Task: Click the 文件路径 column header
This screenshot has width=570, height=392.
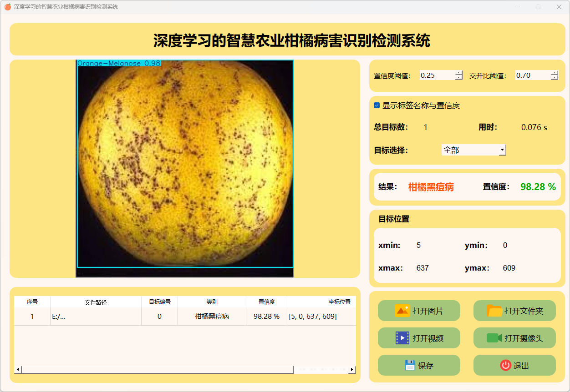Action: click(x=96, y=302)
